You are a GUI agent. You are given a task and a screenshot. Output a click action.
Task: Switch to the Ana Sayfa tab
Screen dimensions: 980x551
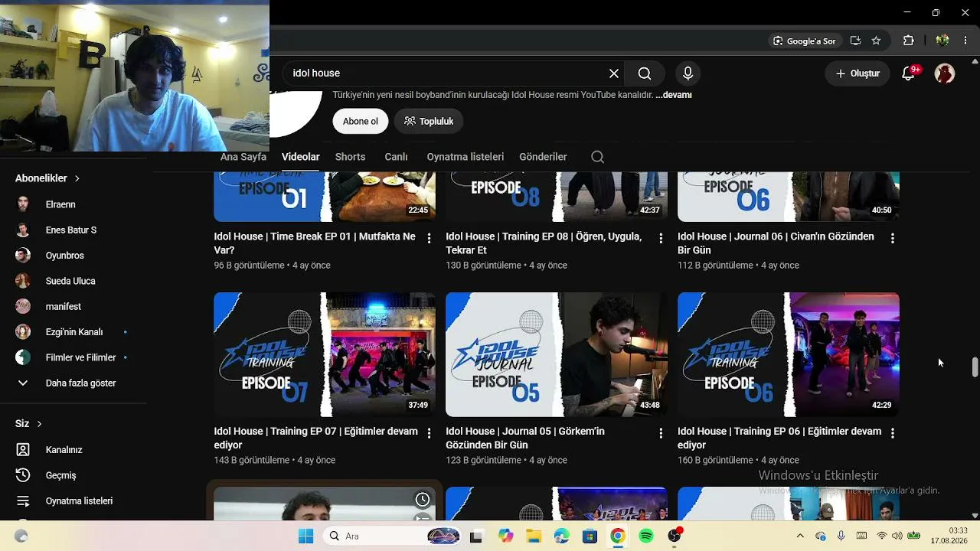pos(243,157)
